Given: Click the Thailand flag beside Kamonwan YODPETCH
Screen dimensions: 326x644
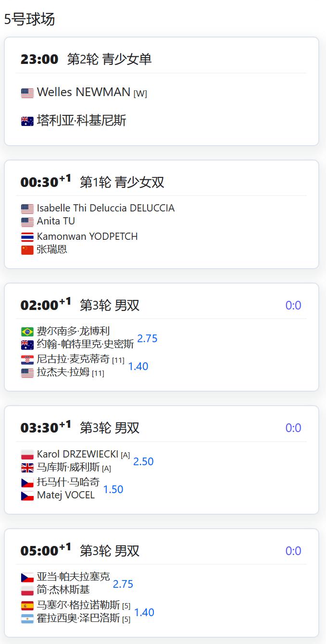Looking at the screenshot, I should point(27,237).
